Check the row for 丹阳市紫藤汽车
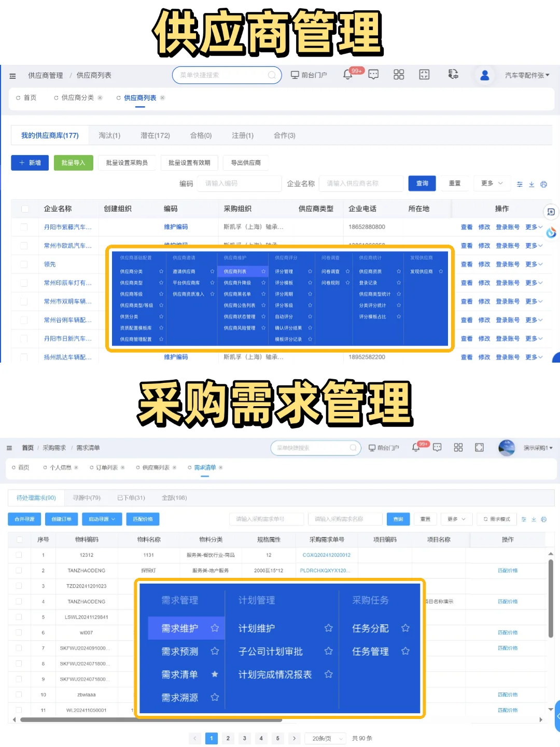The height and width of the screenshot is (747, 560). [x=24, y=227]
